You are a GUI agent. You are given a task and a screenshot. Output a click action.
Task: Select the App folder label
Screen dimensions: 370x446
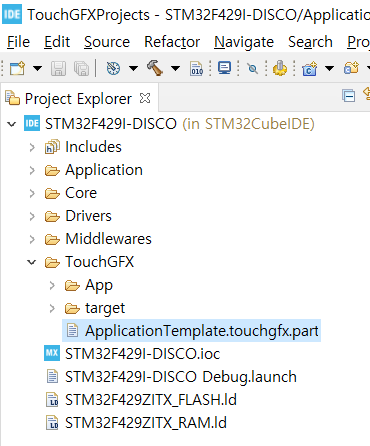tap(99, 285)
